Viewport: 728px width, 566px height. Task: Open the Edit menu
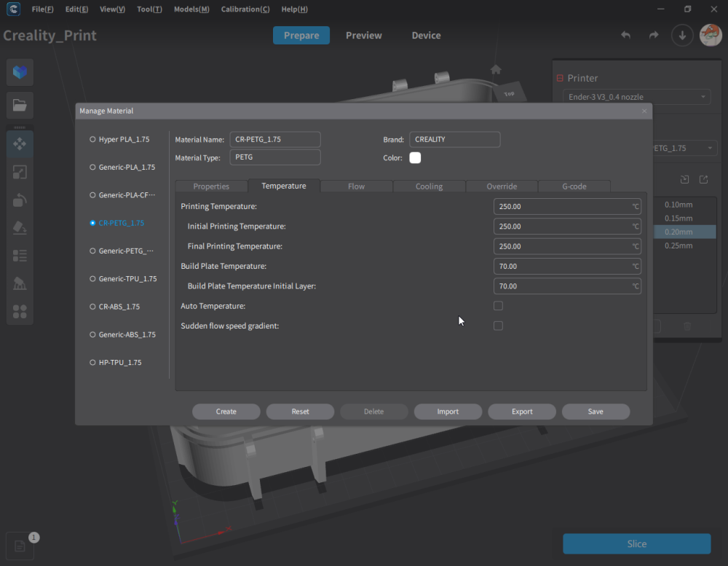click(x=76, y=9)
